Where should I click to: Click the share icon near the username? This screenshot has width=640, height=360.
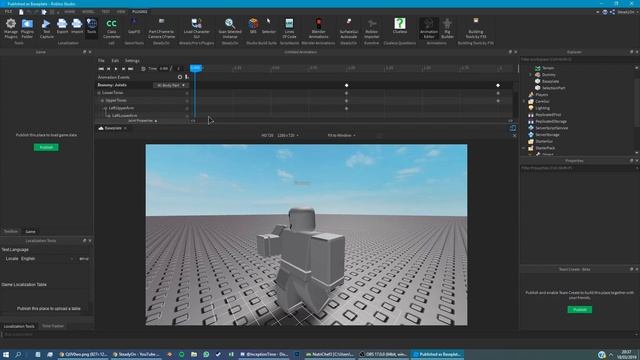click(x=612, y=12)
